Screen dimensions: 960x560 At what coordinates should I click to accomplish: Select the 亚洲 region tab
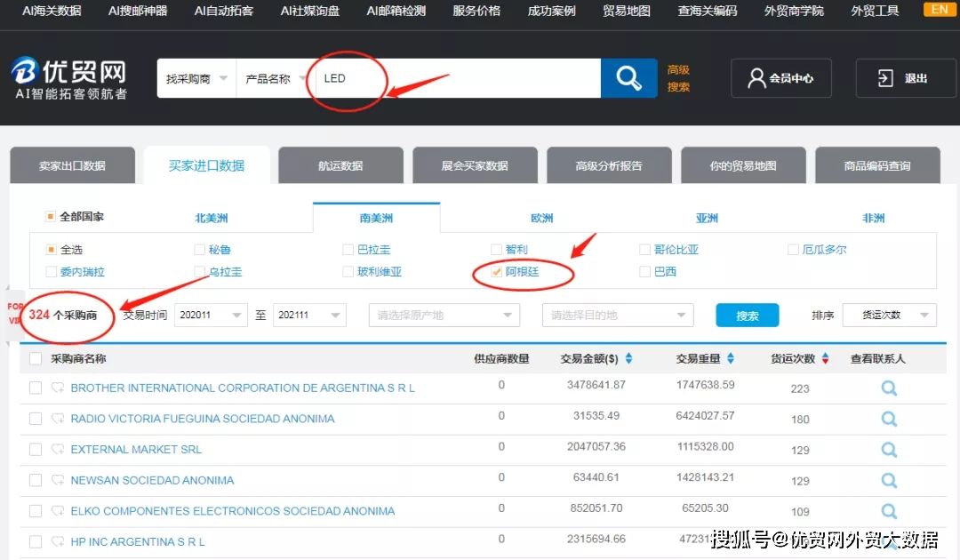(708, 218)
